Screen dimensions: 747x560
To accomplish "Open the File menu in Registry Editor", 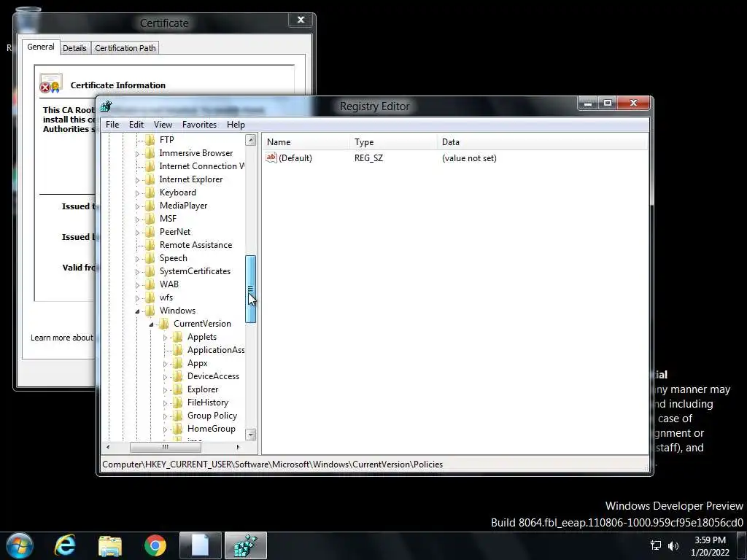I will point(112,125).
